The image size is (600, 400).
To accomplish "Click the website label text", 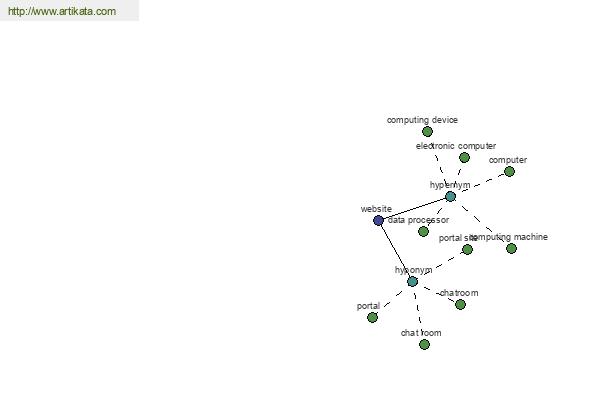I will tap(376, 209).
